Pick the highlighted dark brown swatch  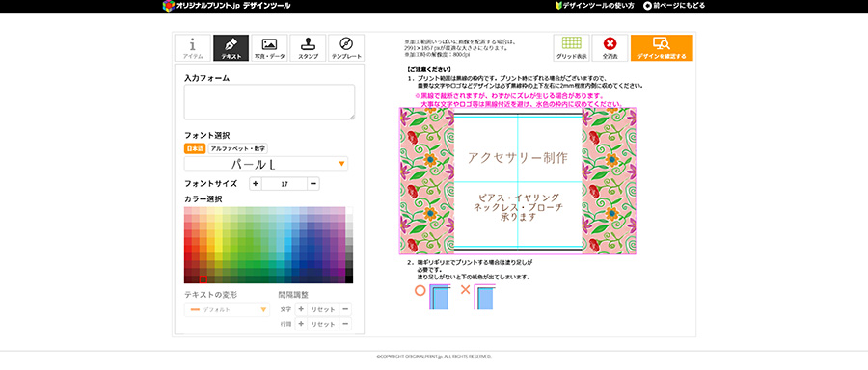coord(203,279)
